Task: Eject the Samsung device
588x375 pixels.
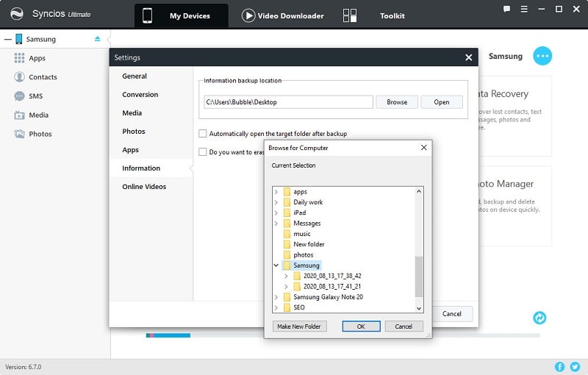Action: coord(98,39)
